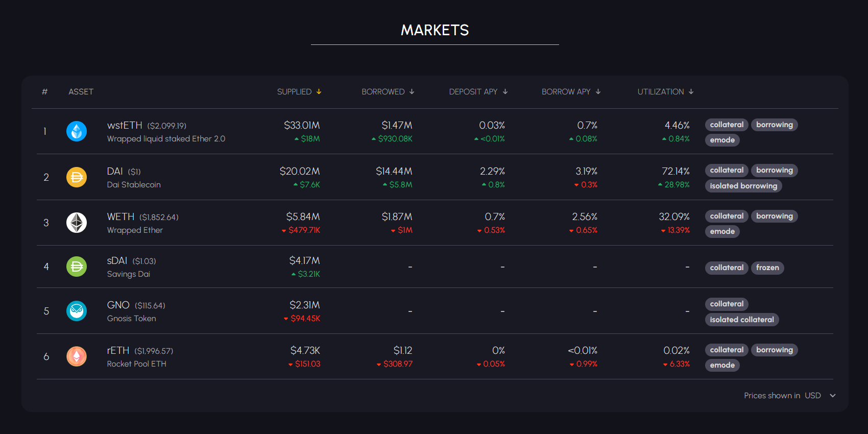Click the GNO Gnosis icon
The width and height of the screenshot is (868, 434).
point(77,311)
